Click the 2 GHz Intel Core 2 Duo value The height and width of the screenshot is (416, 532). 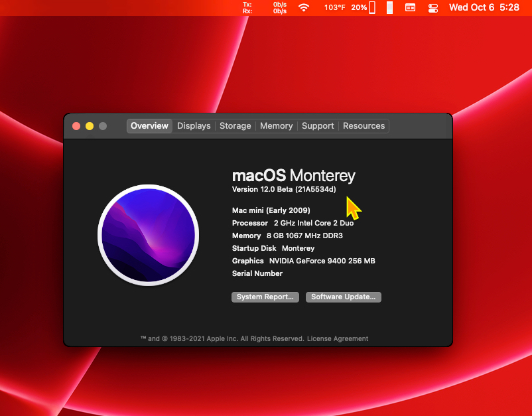pyautogui.click(x=314, y=223)
